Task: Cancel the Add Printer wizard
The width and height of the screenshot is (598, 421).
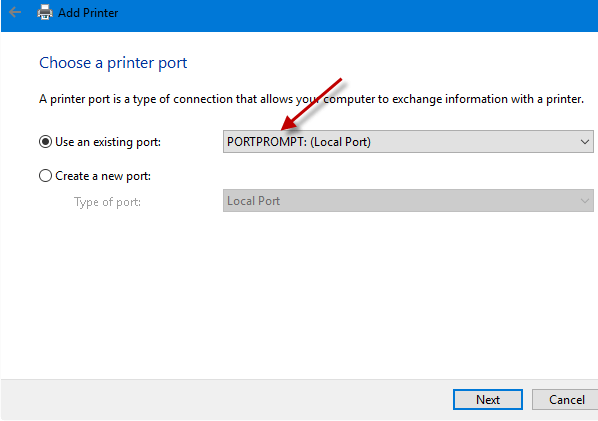Action: click(566, 400)
